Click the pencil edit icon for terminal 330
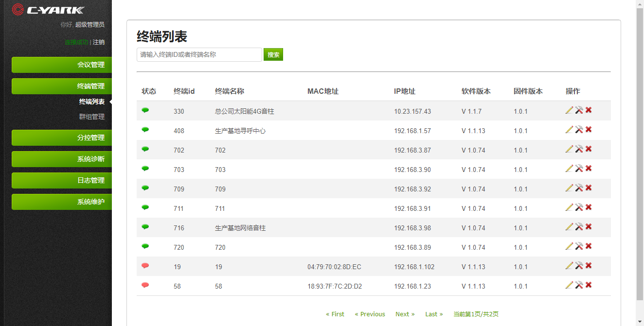644x326 pixels. coord(569,110)
